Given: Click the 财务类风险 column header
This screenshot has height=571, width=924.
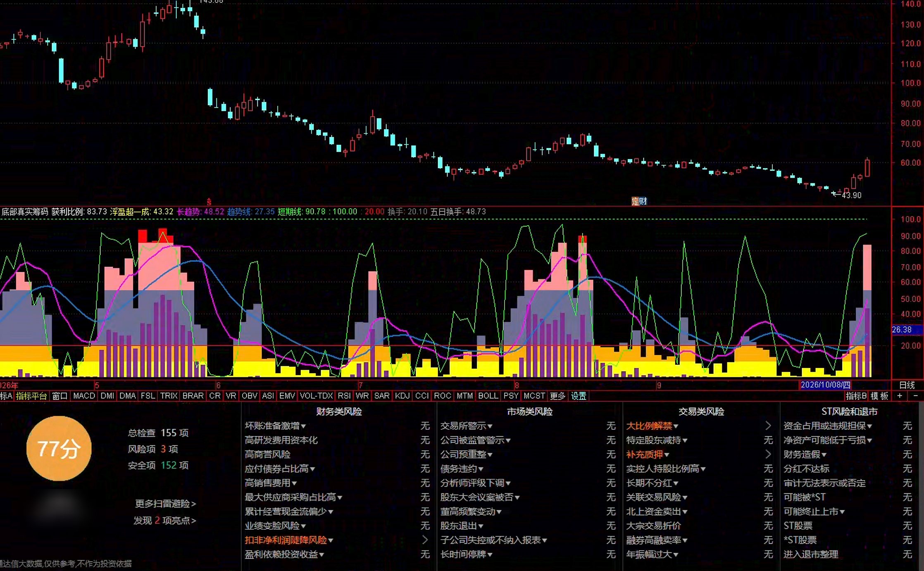Looking at the screenshot, I should 339,412.
